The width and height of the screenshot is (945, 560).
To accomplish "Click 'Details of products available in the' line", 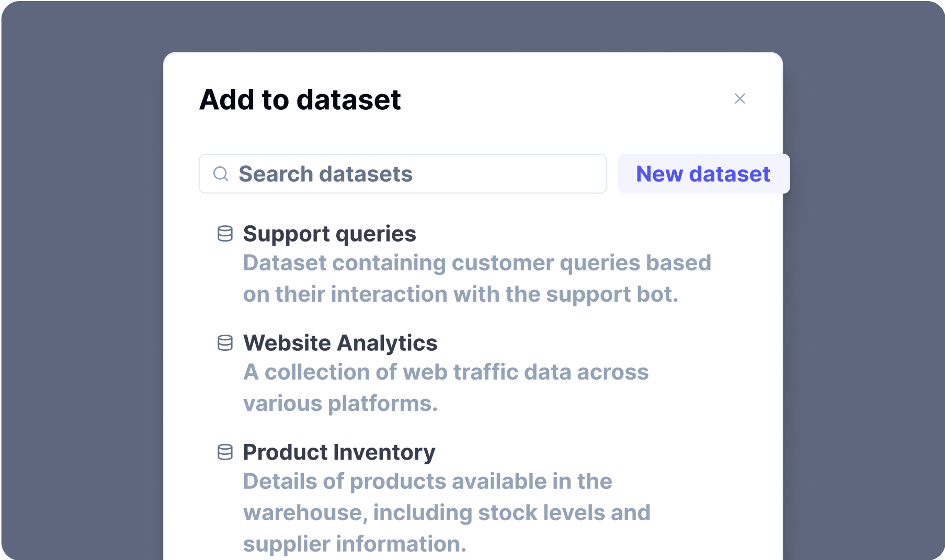I will coord(427,482).
